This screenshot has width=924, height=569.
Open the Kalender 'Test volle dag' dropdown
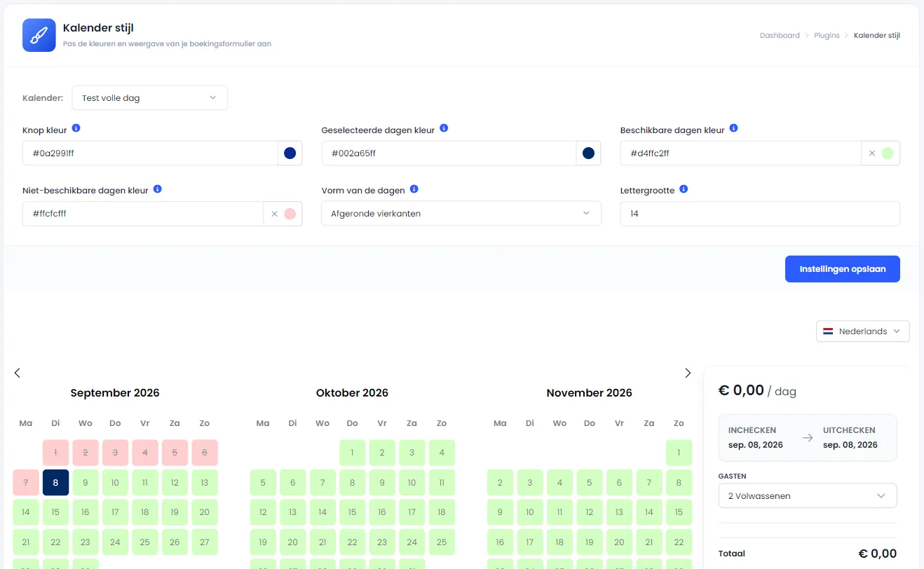pyautogui.click(x=150, y=98)
